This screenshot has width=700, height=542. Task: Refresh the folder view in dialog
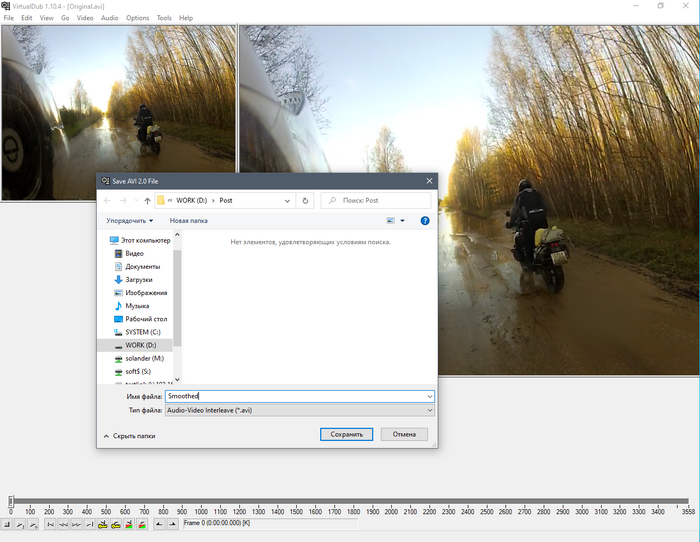click(305, 201)
